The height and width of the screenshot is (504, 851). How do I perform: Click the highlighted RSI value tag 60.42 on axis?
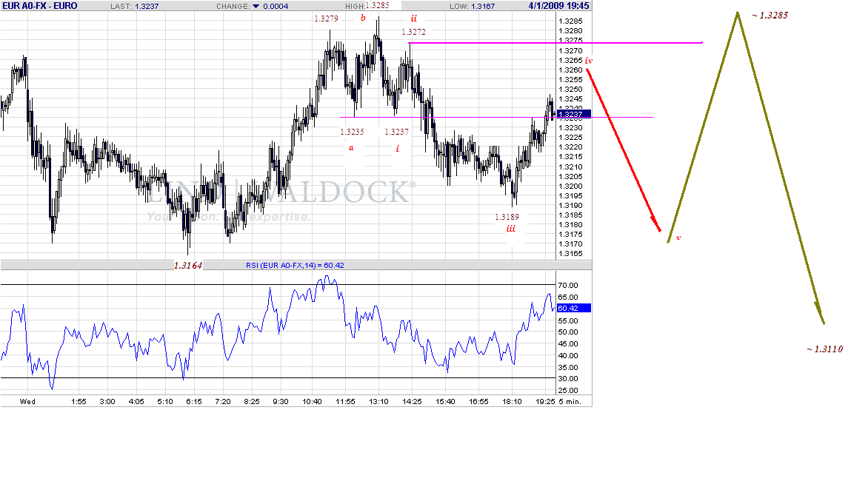coord(574,308)
